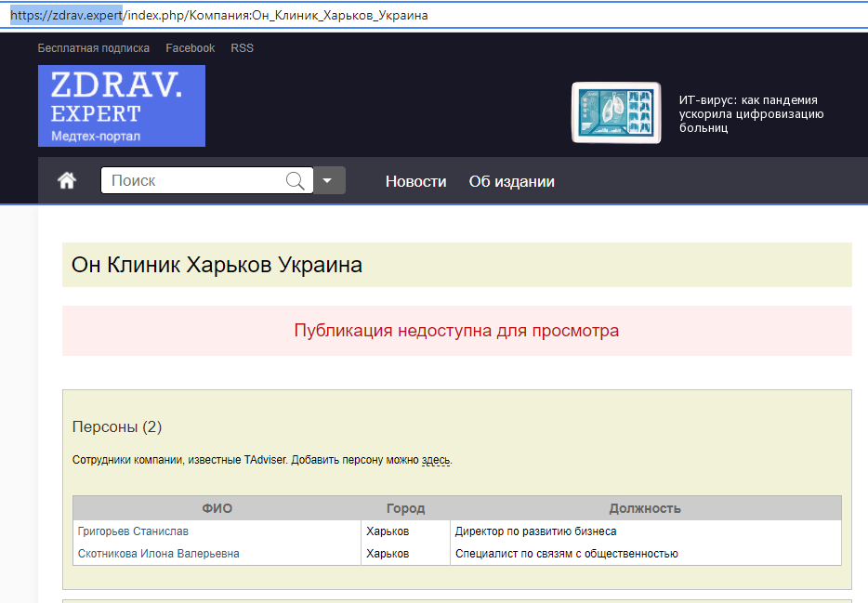Click the Он Клиник Харьков Украина heading
This screenshot has width=868, height=603.
pyautogui.click(x=217, y=265)
